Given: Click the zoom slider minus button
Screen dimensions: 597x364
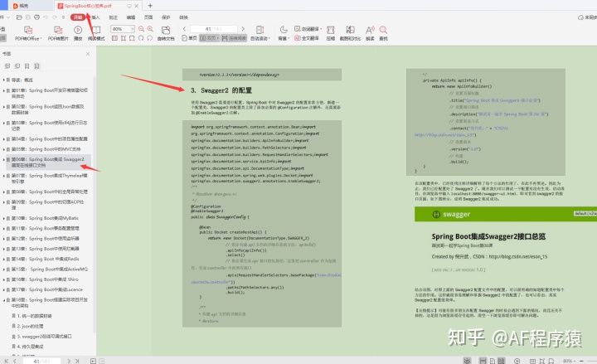Looking at the screenshot, I should click(x=581, y=361).
